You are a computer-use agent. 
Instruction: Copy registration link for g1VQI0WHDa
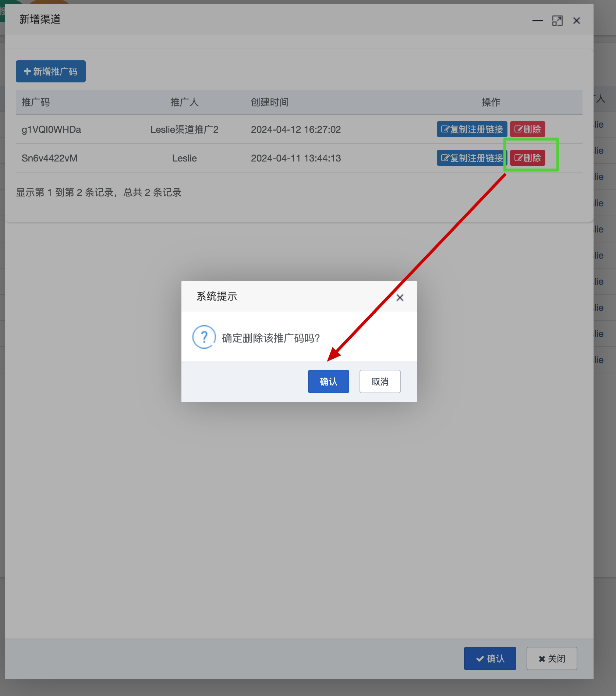point(471,129)
